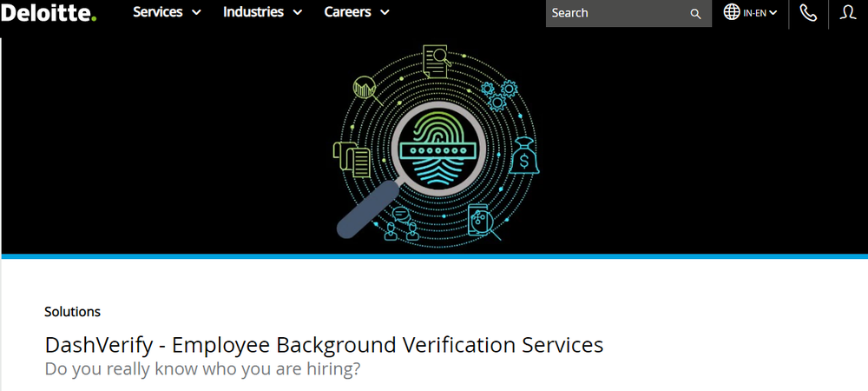The height and width of the screenshot is (391, 868).
Task: Click the globe language icon
Action: click(731, 12)
